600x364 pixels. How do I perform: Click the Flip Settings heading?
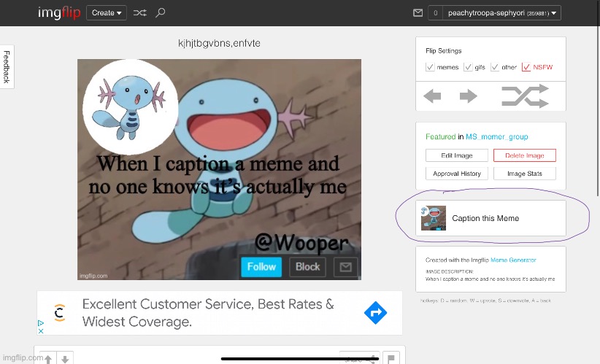pos(444,51)
